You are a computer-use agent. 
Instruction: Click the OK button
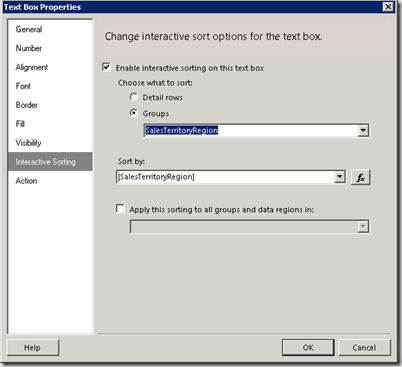point(308,348)
